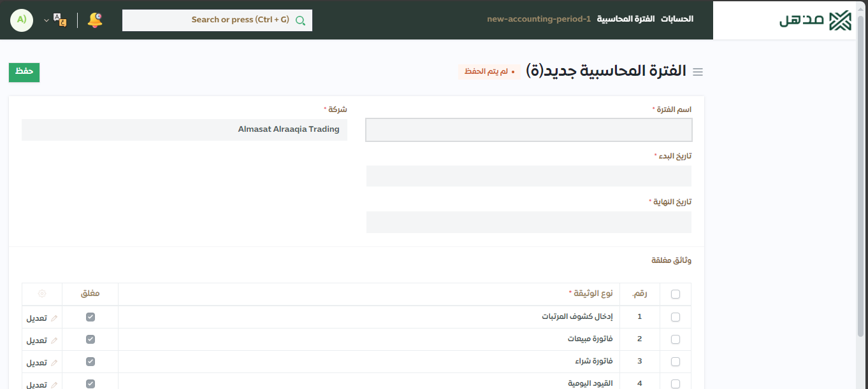Click the pencil edit icon in row 2
The image size is (868, 389).
[54, 340]
